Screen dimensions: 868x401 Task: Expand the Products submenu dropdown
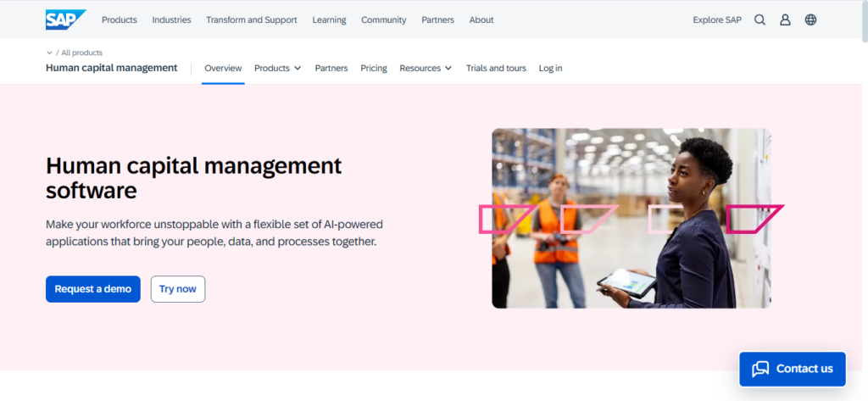[x=277, y=68]
